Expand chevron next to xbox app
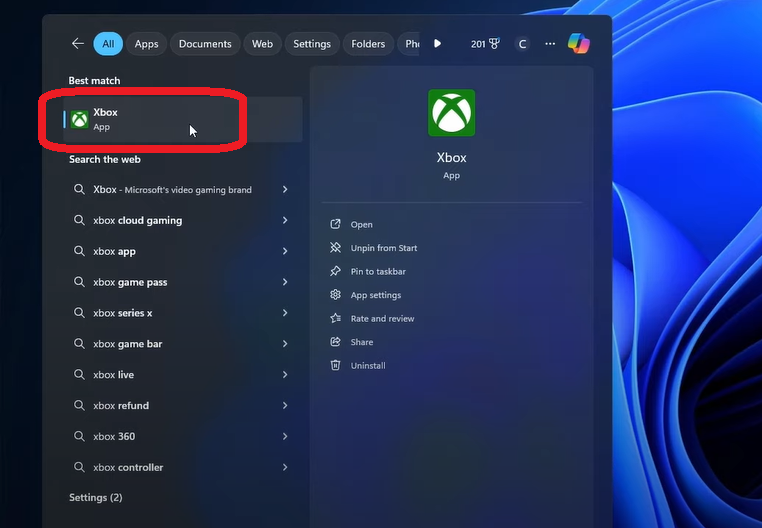762x528 pixels. pyautogui.click(x=285, y=251)
